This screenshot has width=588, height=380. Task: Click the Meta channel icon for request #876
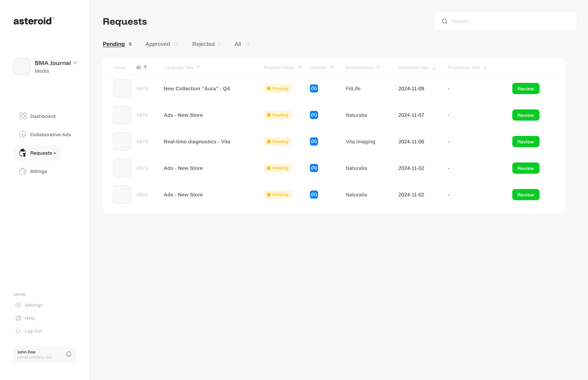[x=314, y=88]
